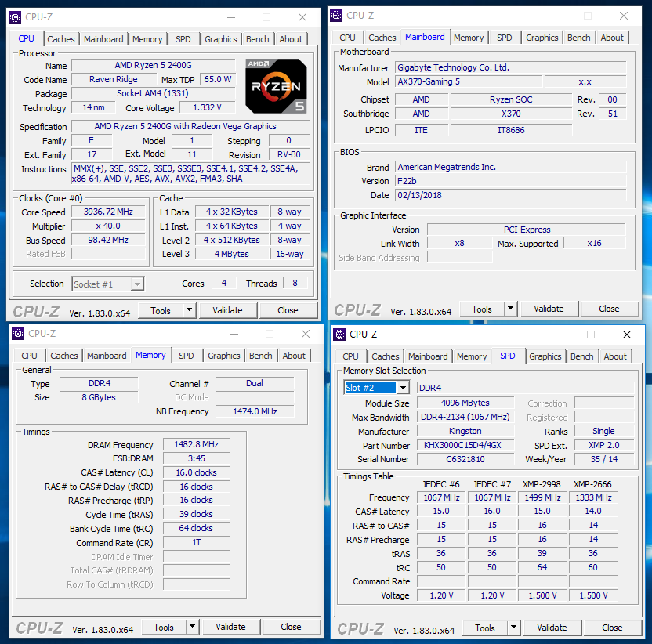Open Graphics tab in Memory window
Viewport: 652px width, 644px height.
pos(223,356)
